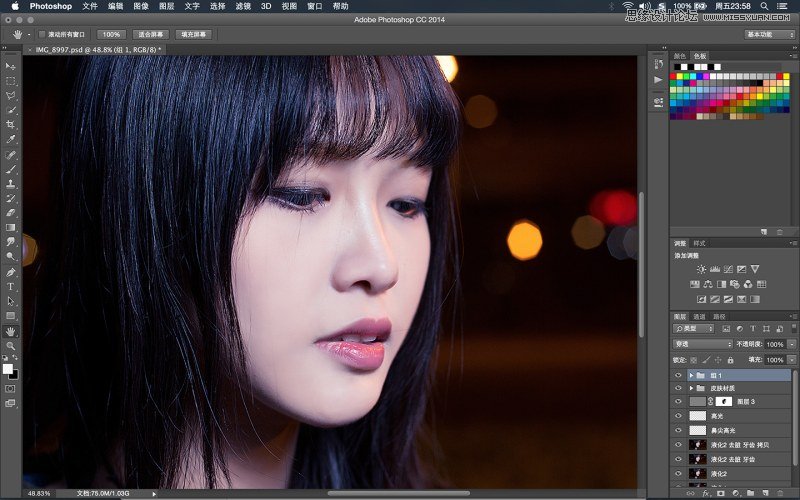Open the fill slider dropdown

792,360
